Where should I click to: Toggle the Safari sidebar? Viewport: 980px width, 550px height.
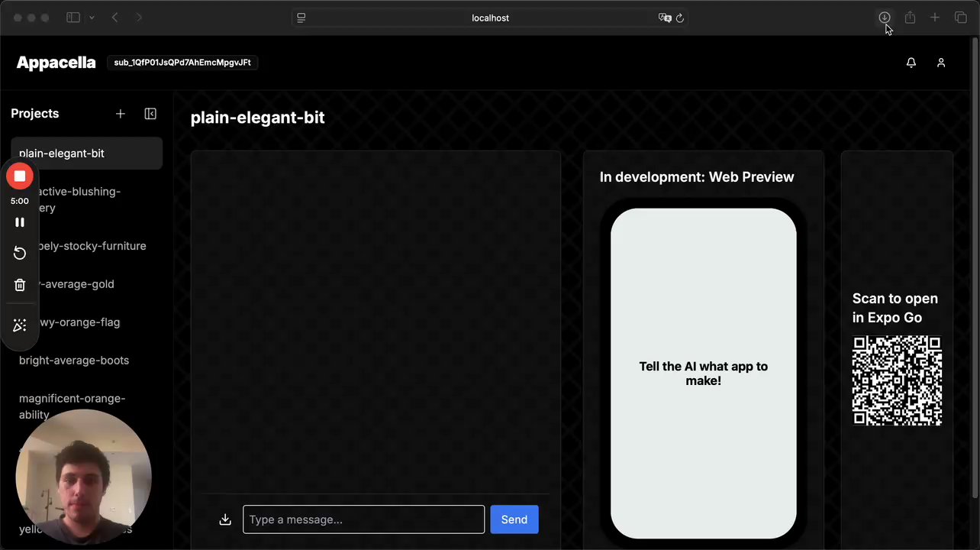click(73, 18)
